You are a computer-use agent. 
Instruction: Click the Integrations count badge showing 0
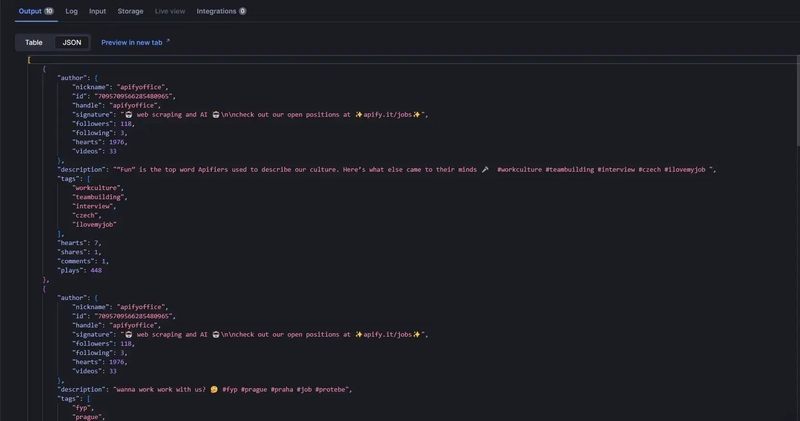coord(242,11)
